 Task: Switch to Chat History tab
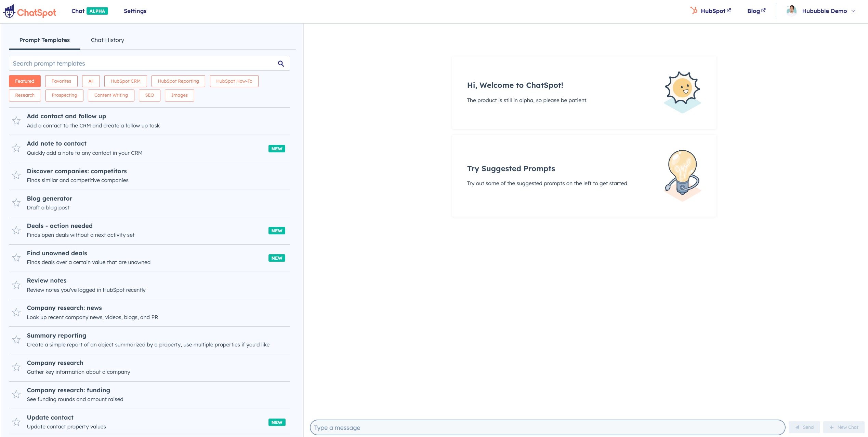107,40
